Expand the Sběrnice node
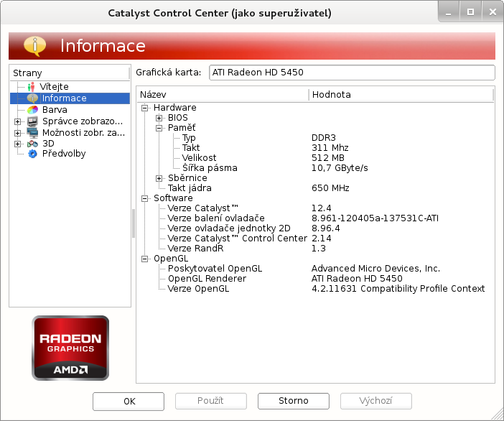Image resolution: width=504 pixels, height=421 pixels. point(159,178)
